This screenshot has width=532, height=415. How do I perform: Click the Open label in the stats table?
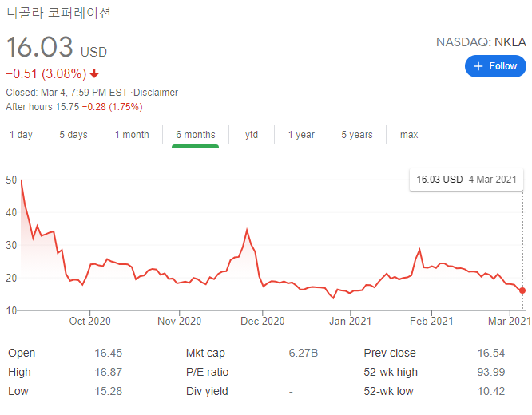[22, 353]
